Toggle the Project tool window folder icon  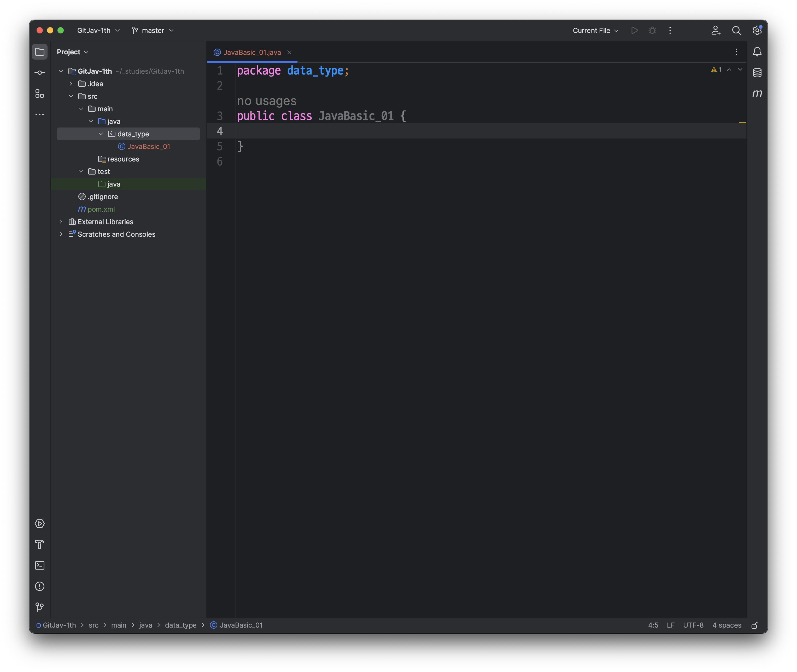coord(40,52)
